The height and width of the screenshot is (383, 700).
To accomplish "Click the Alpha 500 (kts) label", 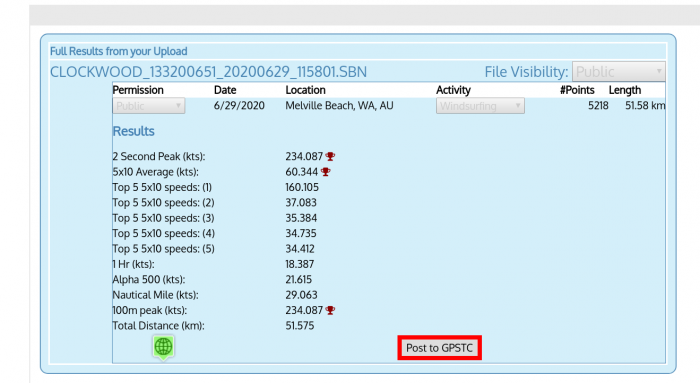I will (x=149, y=280).
